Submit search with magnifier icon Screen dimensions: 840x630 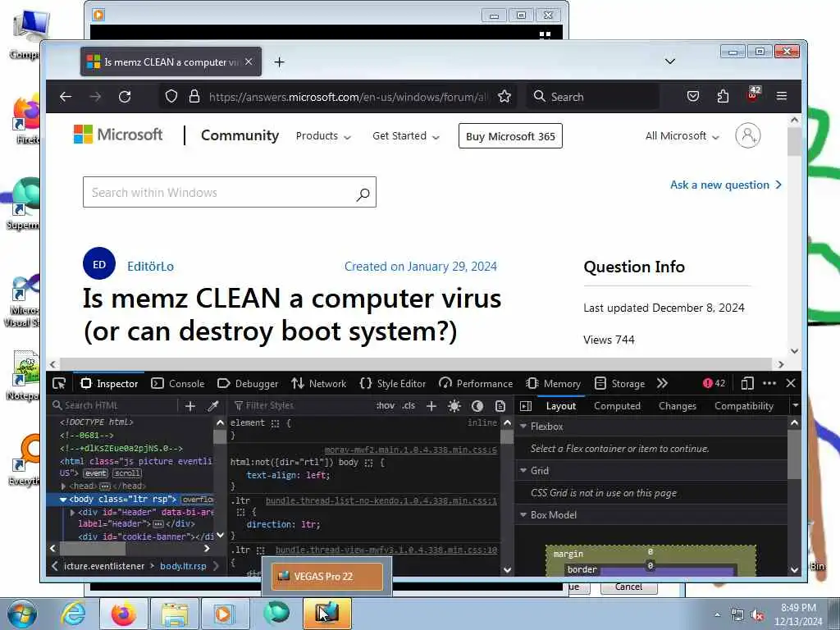363,194
